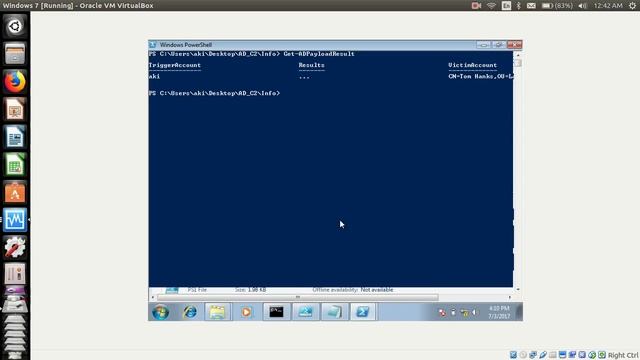Switch to the PowerShell taskbar button
The width and height of the screenshot is (640, 360).
coord(363,312)
